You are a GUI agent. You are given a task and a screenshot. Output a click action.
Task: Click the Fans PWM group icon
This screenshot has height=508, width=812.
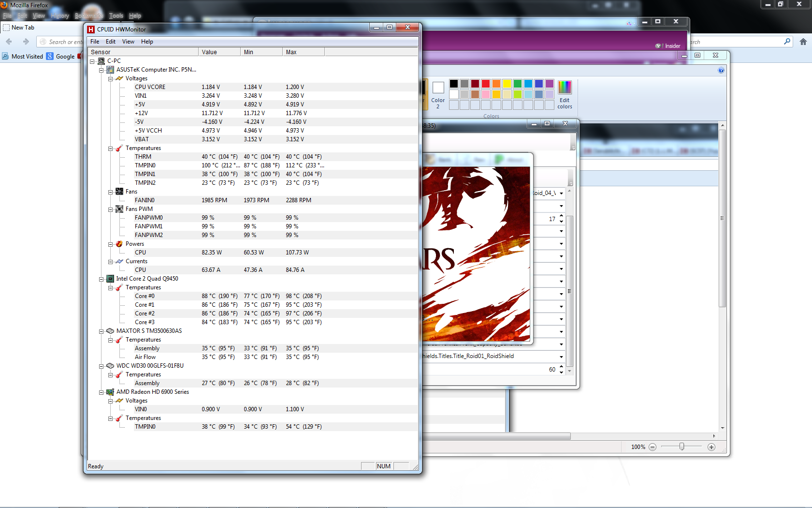tap(119, 209)
